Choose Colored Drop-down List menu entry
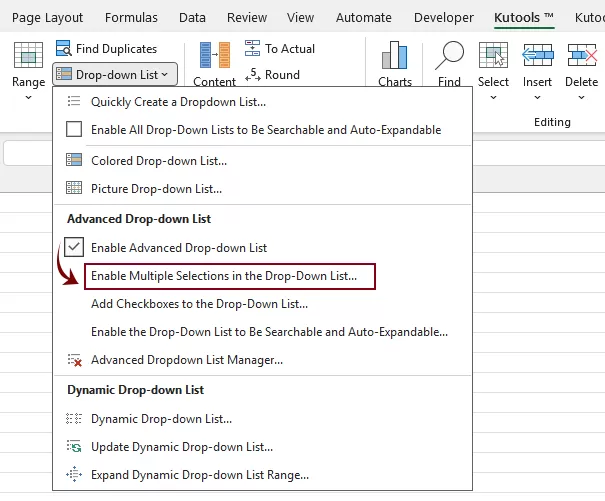 coord(262,160)
